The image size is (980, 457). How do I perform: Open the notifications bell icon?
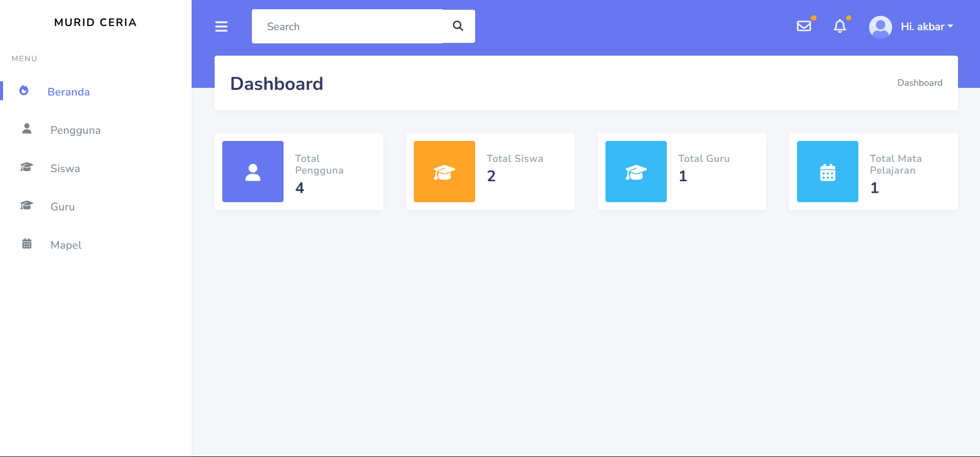tap(839, 26)
